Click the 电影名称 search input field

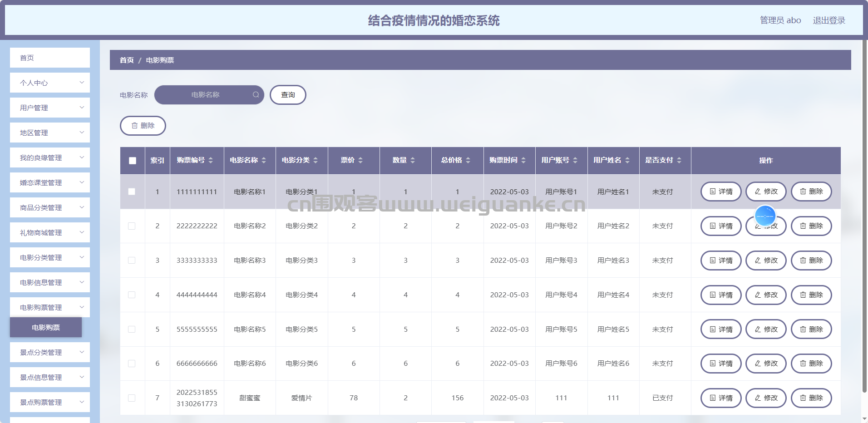coord(205,95)
